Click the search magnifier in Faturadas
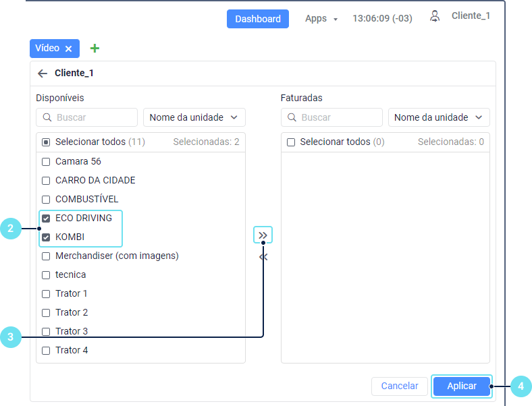Viewport: 532px width, 406px height. coord(292,117)
